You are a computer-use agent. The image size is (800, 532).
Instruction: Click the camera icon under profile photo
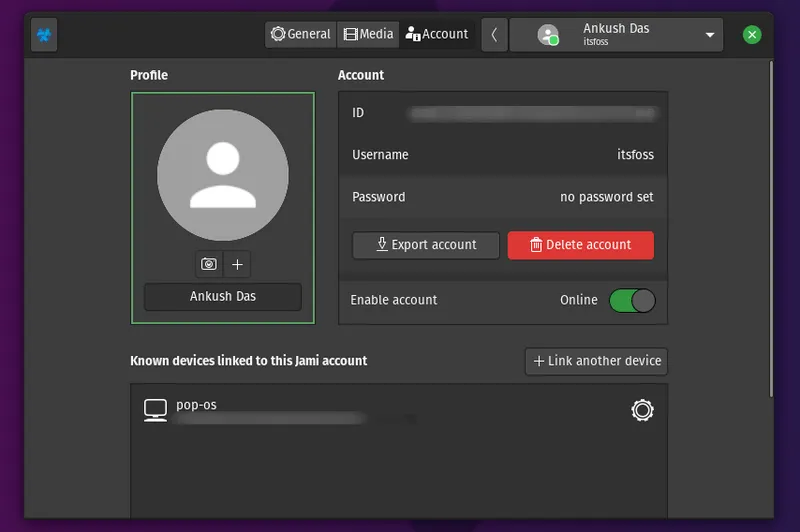coord(209,264)
